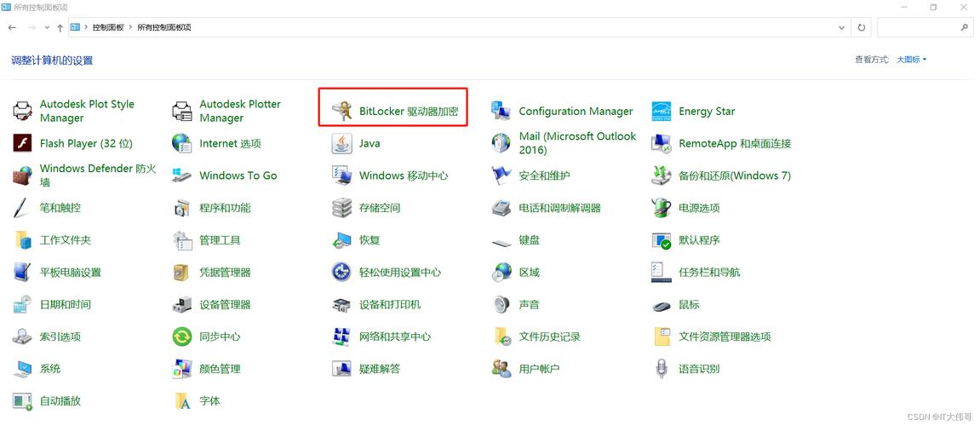The width and height of the screenshot is (980, 426).
Task: Click the 日期和时间 icon
Action: coord(22,305)
